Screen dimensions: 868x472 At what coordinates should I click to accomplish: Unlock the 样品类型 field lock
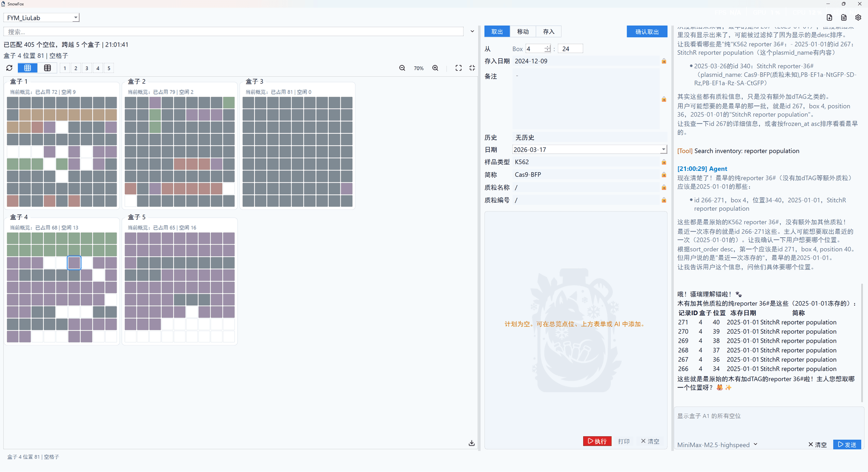(x=664, y=162)
